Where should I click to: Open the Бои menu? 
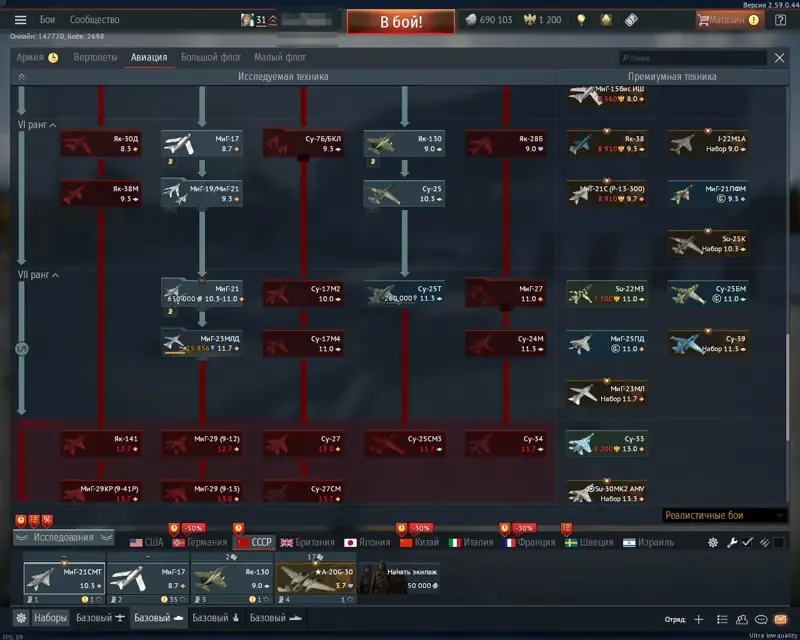point(47,20)
